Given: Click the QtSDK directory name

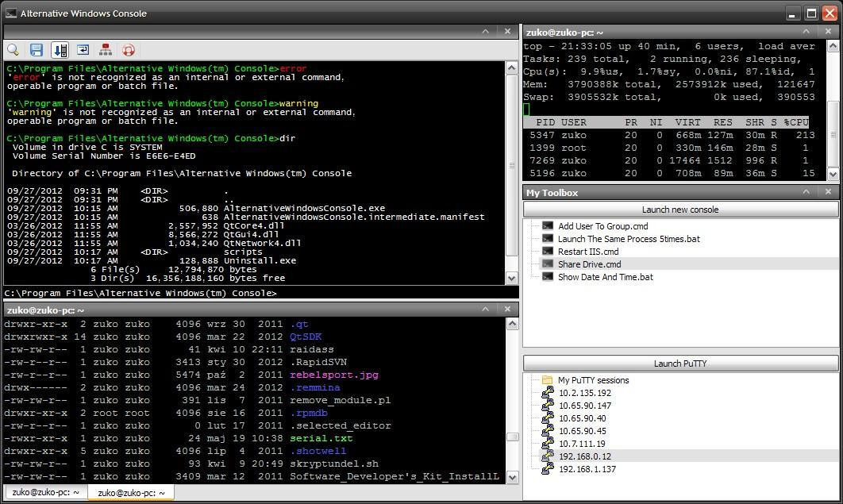Looking at the screenshot, I should tap(306, 337).
